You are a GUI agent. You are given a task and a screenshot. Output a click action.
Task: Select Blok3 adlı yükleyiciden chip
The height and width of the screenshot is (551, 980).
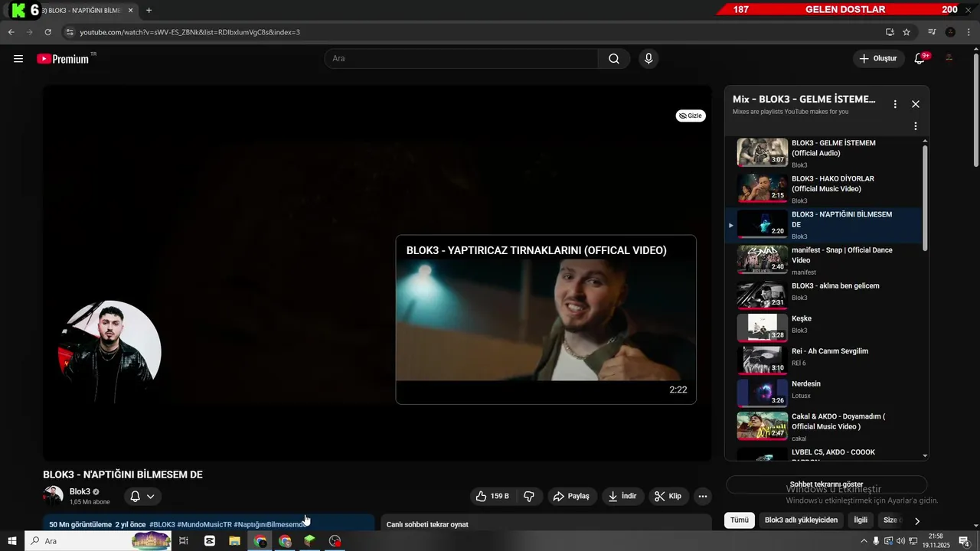point(802,520)
